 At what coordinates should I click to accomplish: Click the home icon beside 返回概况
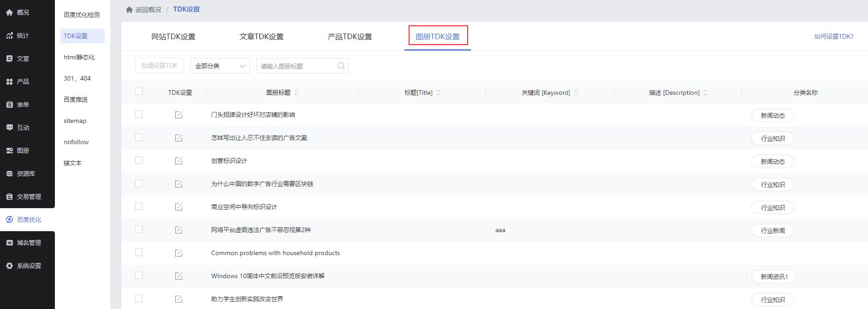point(129,10)
